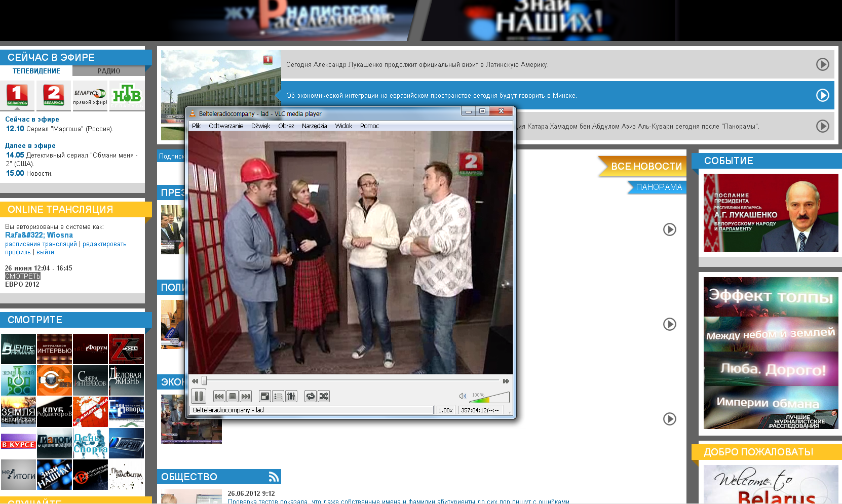Mute audio with VLC speaker icon

coord(462,396)
